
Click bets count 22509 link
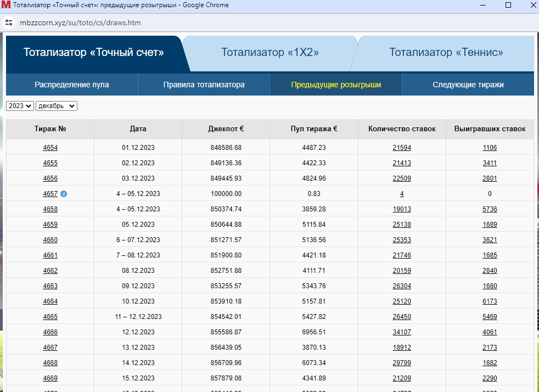(402, 178)
